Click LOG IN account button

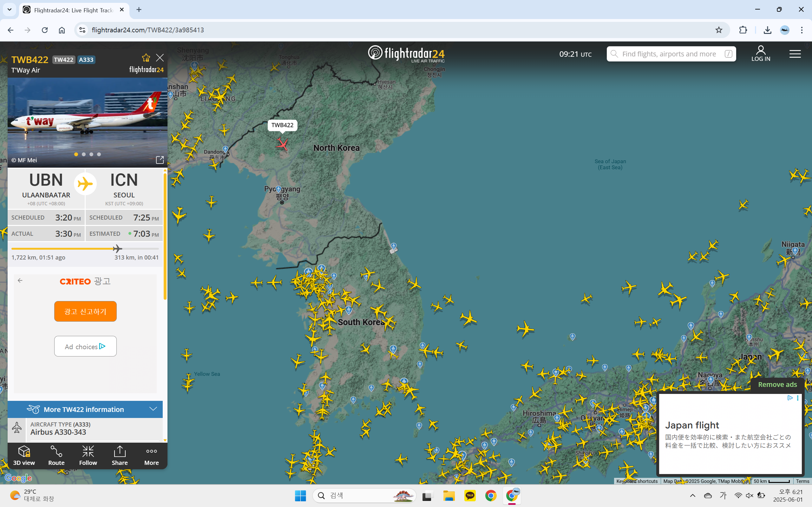(x=761, y=54)
